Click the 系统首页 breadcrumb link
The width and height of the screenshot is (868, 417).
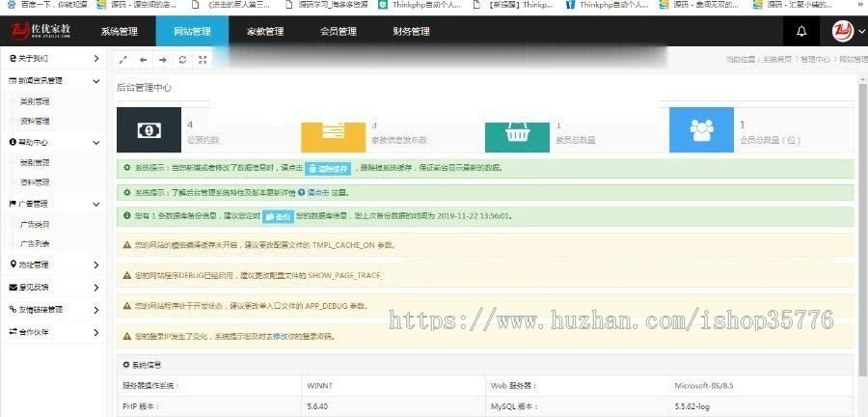click(x=778, y=59)
